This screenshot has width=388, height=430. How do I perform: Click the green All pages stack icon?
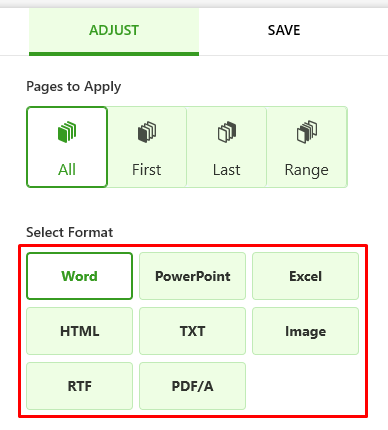(x=67, y=132)
